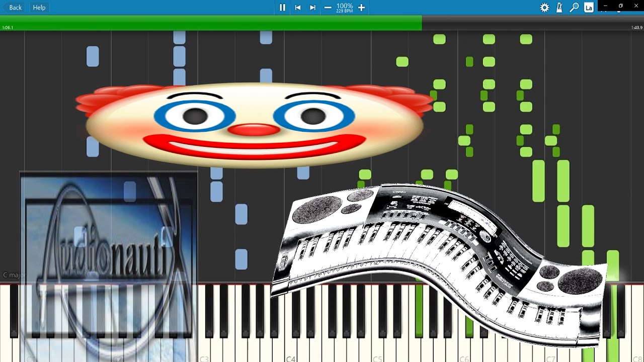
Task: Click the clown face image
Action: (254, 125)
